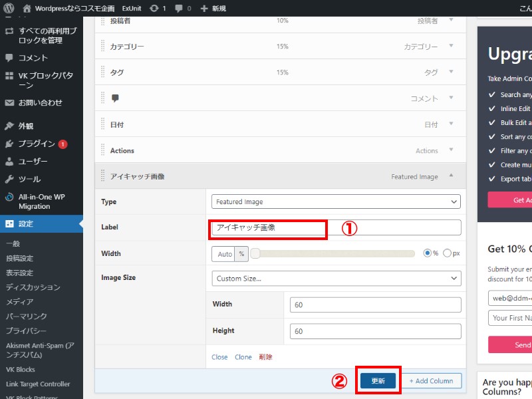
Task: Open ツール tools menu in sidebar
Action: (29, 179)
